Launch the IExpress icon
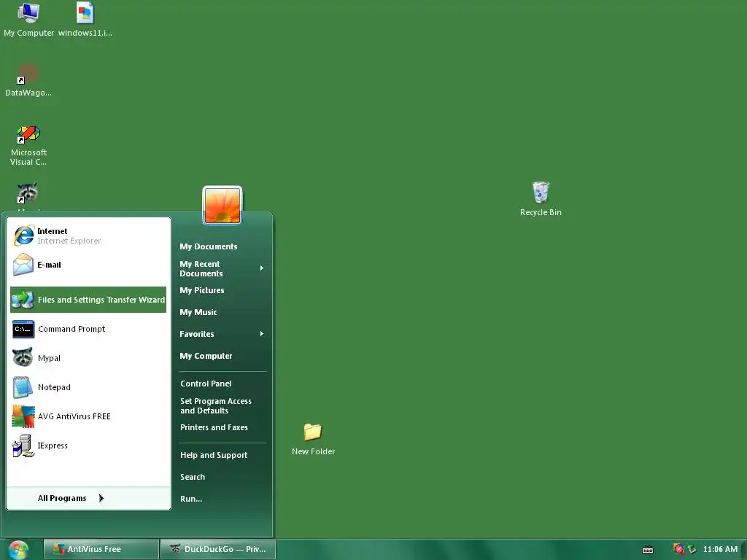 pos(23,446)
